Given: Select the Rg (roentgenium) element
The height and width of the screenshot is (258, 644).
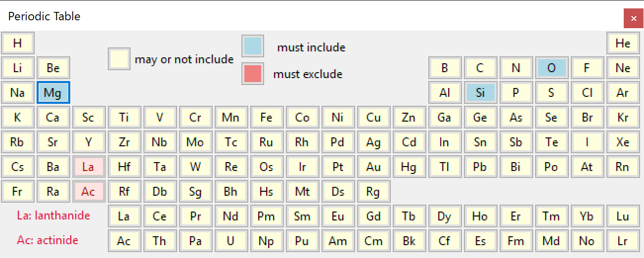Looking at the screenshot, I should tap(373, 191).
